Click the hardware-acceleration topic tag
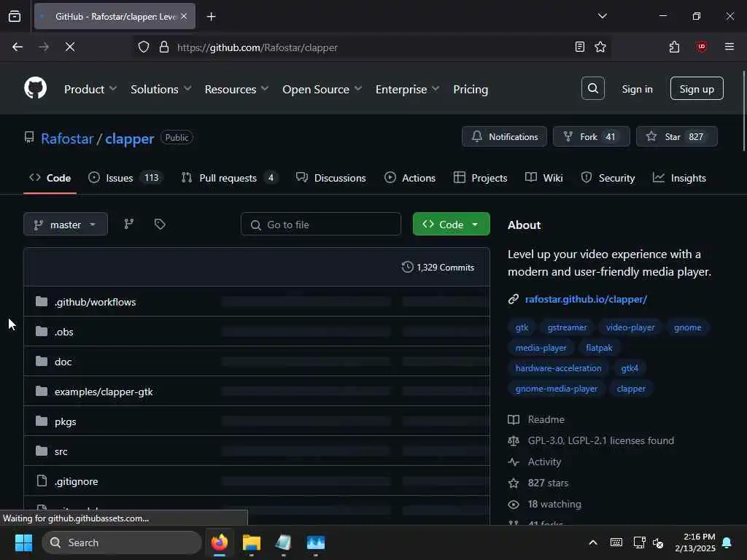This screenshot has height=560, width=747. point(558,368)
